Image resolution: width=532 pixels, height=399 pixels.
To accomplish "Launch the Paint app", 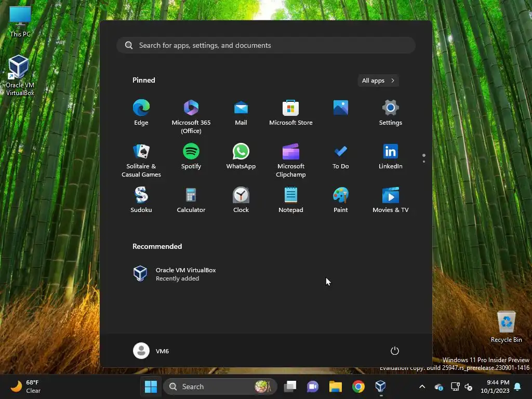I will (x=341, y=200).
